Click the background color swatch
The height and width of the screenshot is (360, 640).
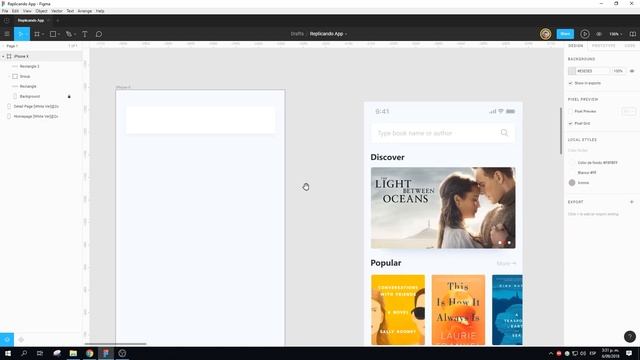572,71
